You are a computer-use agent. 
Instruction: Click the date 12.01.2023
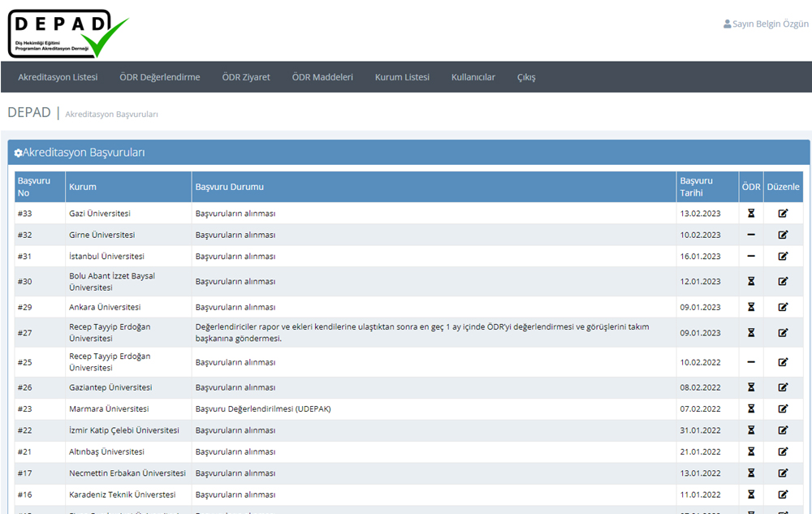[700, 282]
